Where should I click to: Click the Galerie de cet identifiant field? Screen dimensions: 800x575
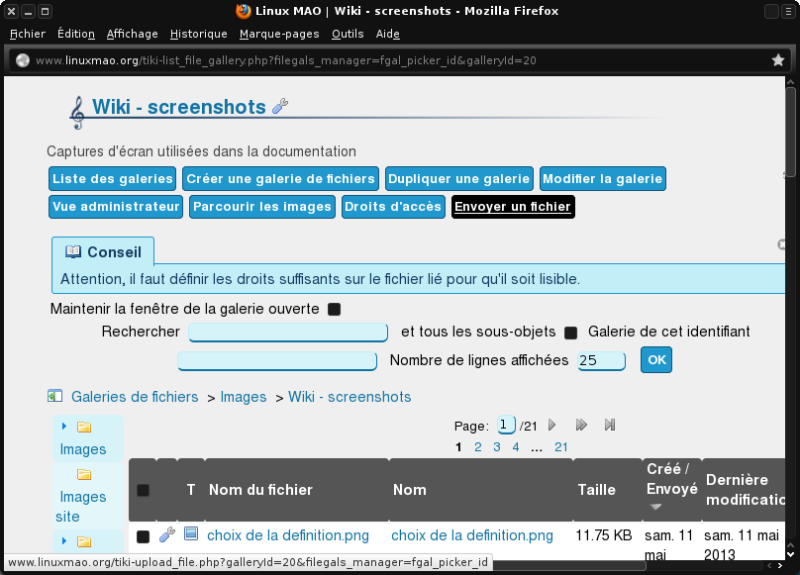coord(277,361)
